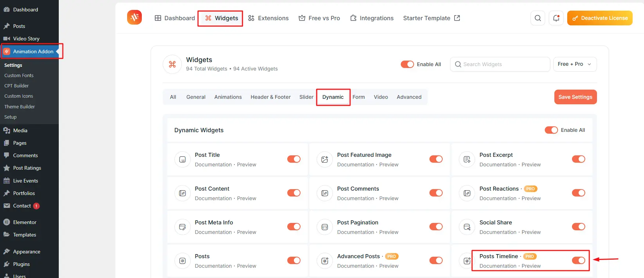Open Posts in the WordPress sidebar

click(29, 26)
